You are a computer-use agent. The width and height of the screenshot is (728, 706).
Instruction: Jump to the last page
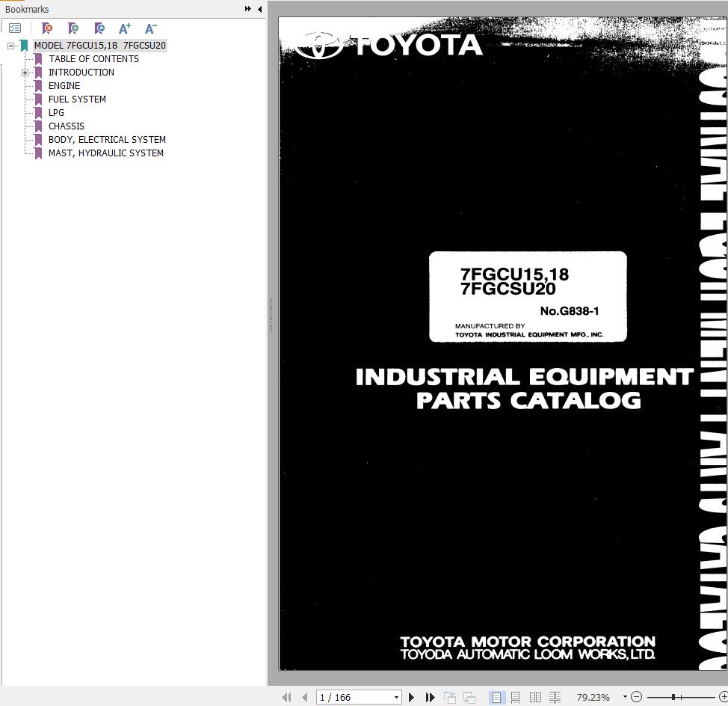(430, 697)
